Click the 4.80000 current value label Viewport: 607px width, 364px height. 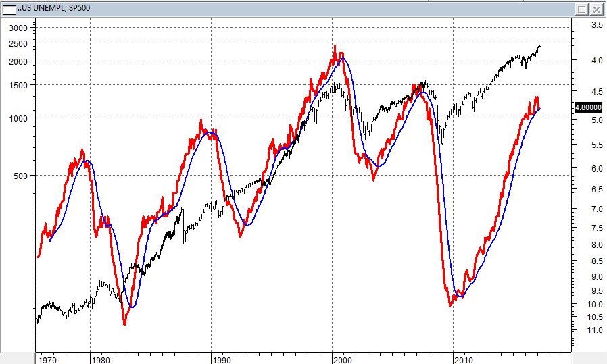(x=588, y=107)
